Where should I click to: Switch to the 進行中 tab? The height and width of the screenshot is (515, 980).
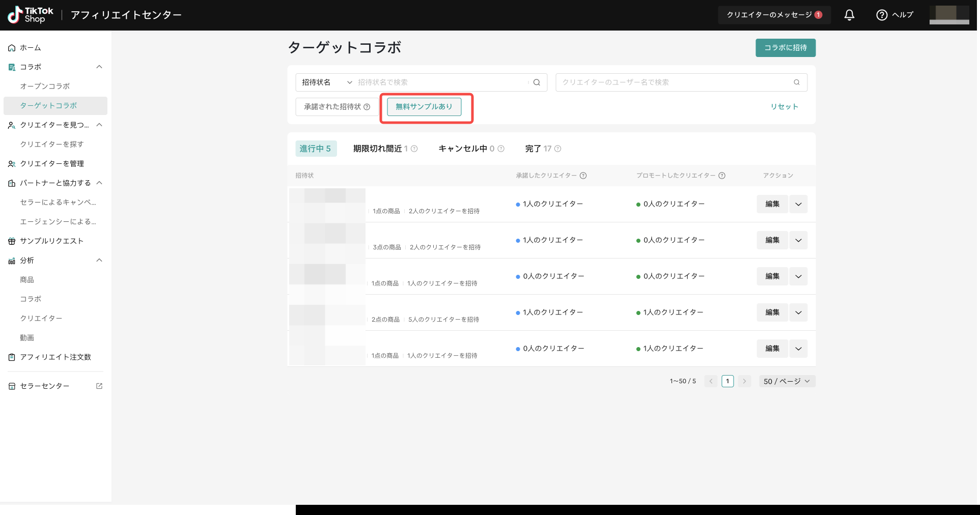[316, 149]
